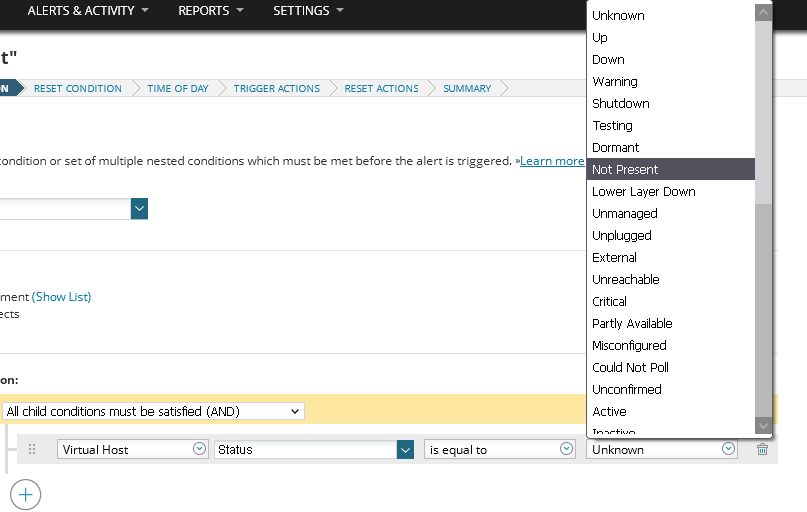Screen dimensions: 807x512
Task: Delete condition row using trash icon
Action: pyautogui.click(x=762, y=449)
